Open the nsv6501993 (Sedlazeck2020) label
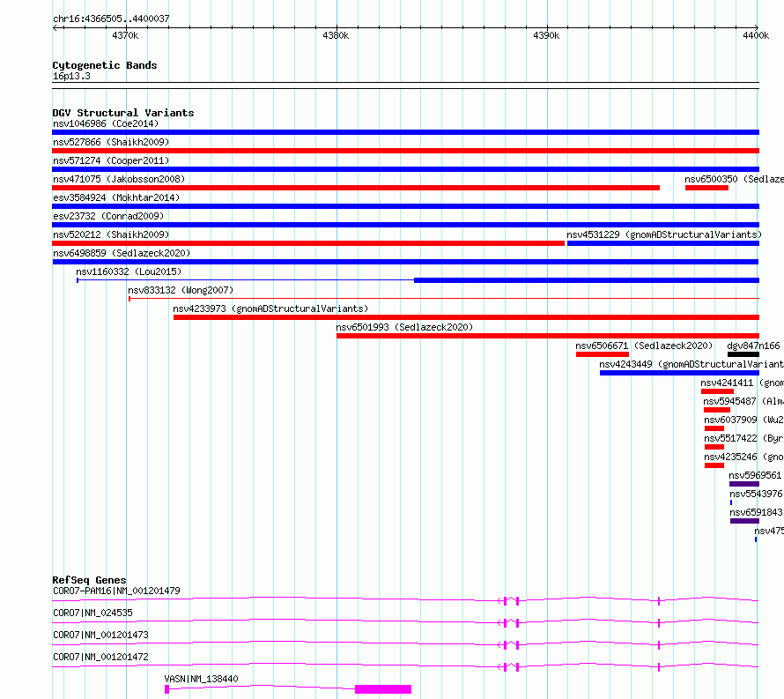This screenshot has height=699, width=784. [x=404, y=327]
